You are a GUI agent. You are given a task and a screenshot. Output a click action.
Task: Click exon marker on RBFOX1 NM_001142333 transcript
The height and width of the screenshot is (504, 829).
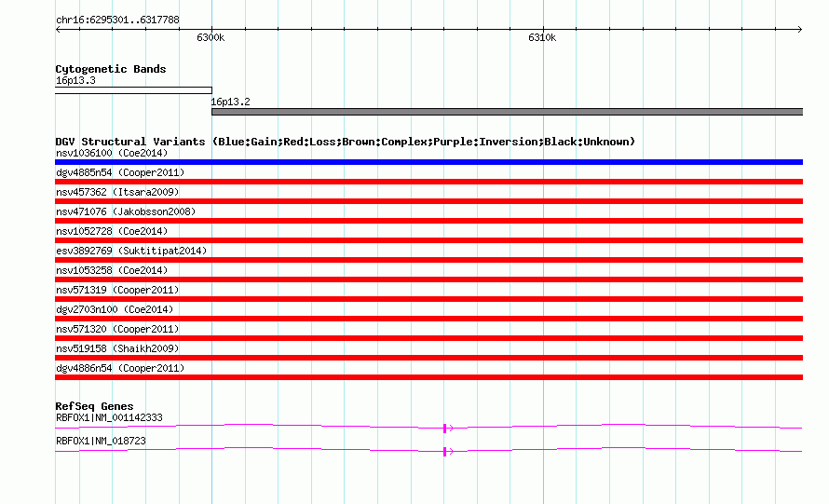pyautogui.click(x=445, y=428)
